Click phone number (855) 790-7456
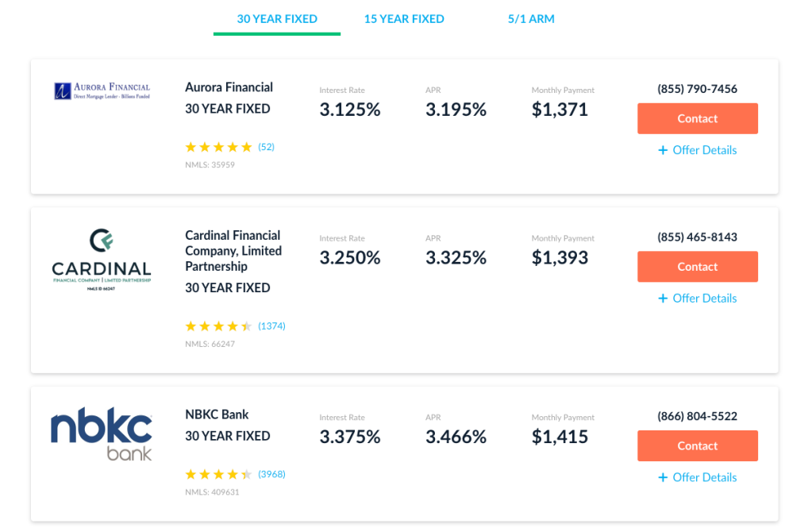This screenshot has height=532, width=812. (x=697, y=89)
